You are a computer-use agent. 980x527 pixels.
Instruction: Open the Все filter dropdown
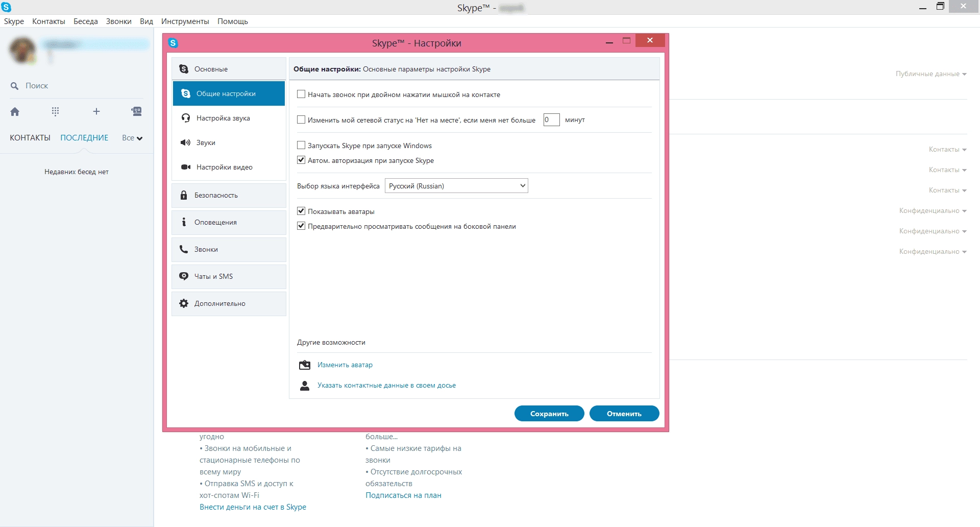[132, 138]
